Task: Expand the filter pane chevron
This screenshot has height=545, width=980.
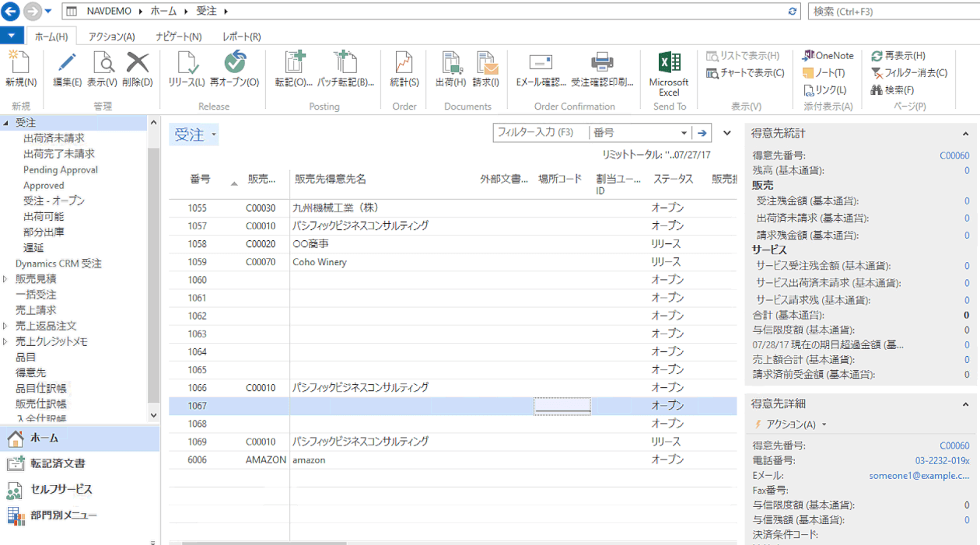Action: (x=727, y=133)
